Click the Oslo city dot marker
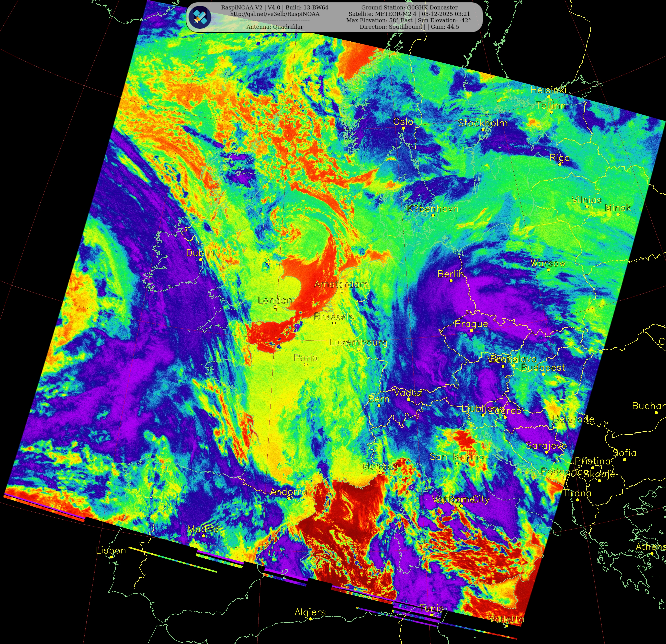The width and height of the screenshot is (666, 644). coord(403,128)
